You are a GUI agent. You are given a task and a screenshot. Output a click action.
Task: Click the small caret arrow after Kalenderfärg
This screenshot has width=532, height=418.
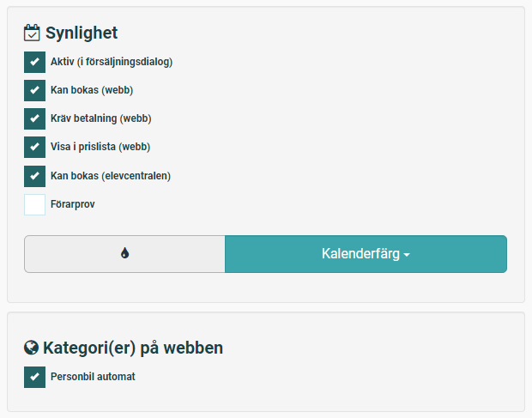[407, 255]
